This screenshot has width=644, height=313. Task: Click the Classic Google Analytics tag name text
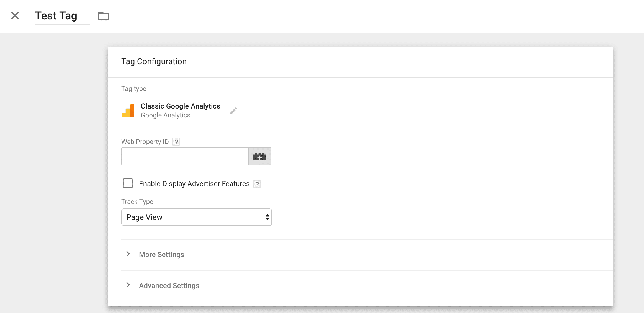180,106
